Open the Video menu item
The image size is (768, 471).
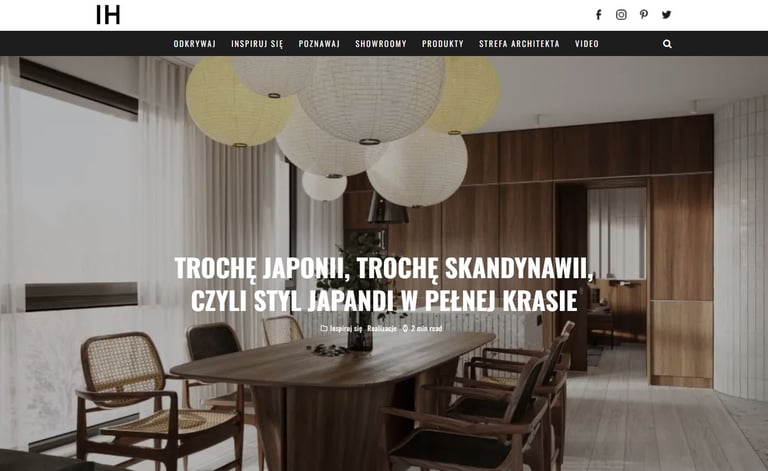(x=587, y=44)
